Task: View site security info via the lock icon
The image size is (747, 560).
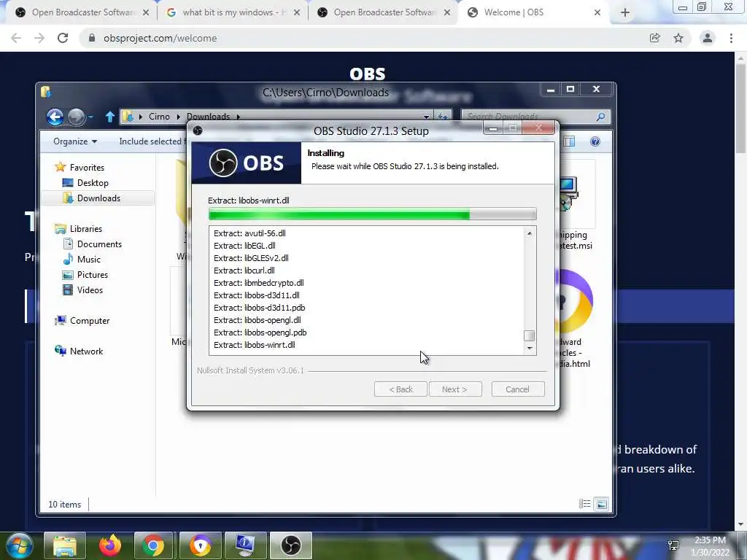Action: pyautogui.click(x=91, y=38)
